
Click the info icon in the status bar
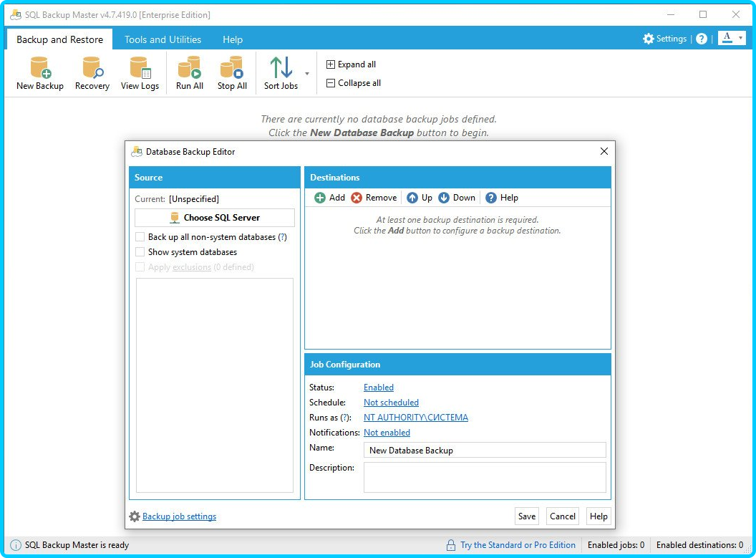[16, 545]
